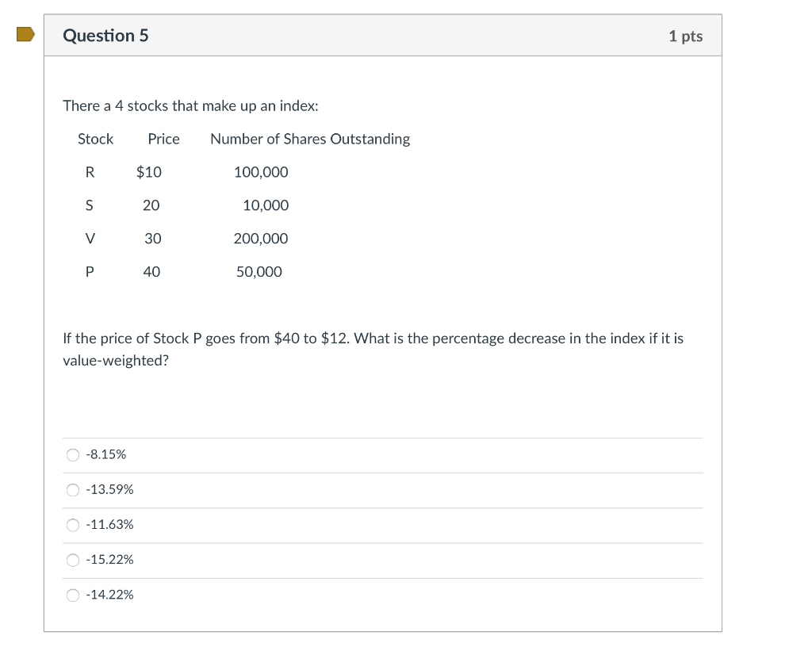Click the answer label text -8.15%

pos(105,454)
